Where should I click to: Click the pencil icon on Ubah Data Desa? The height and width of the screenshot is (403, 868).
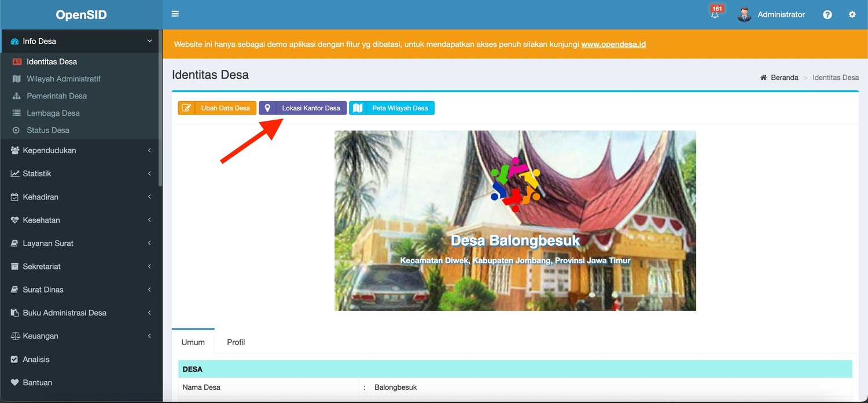(x=186, y=108)
